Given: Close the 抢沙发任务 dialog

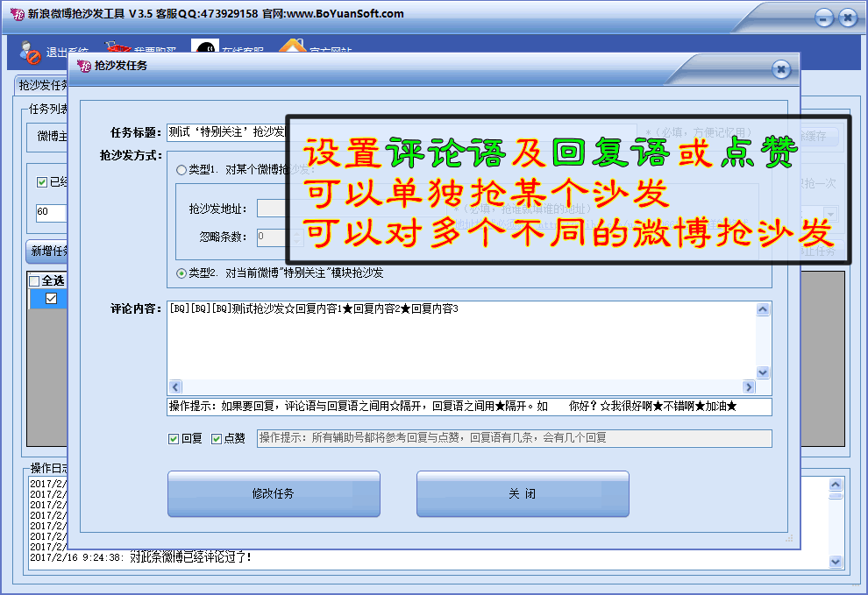Looking at the screenshot, I should [780, 69].
